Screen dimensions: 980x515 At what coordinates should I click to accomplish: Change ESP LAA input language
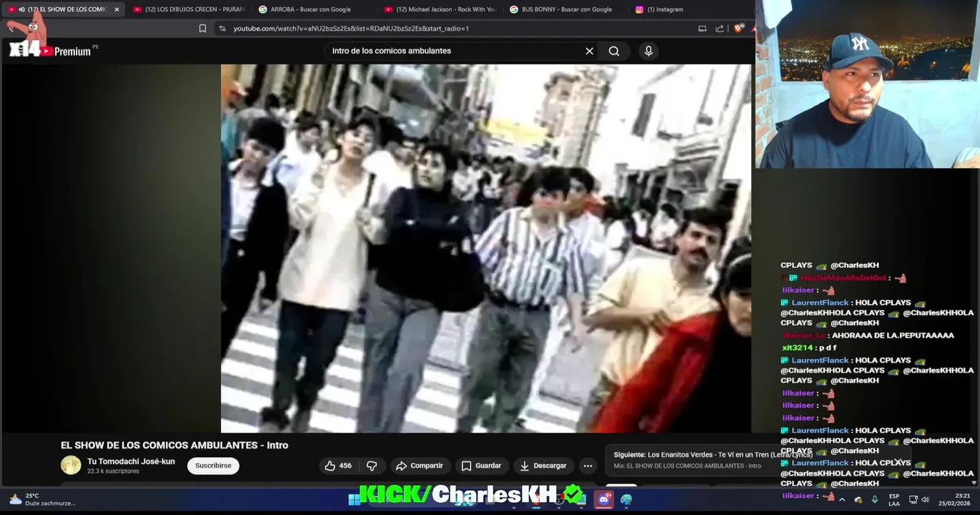[x=894, y=499]
